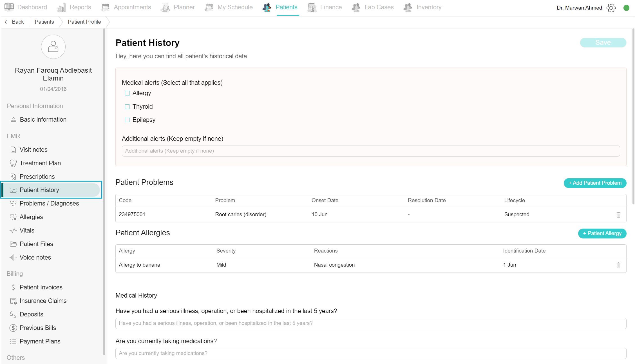Click the Back arrow link
The height and width of the screenshot is (364, 635).
[x=14, y=22]
